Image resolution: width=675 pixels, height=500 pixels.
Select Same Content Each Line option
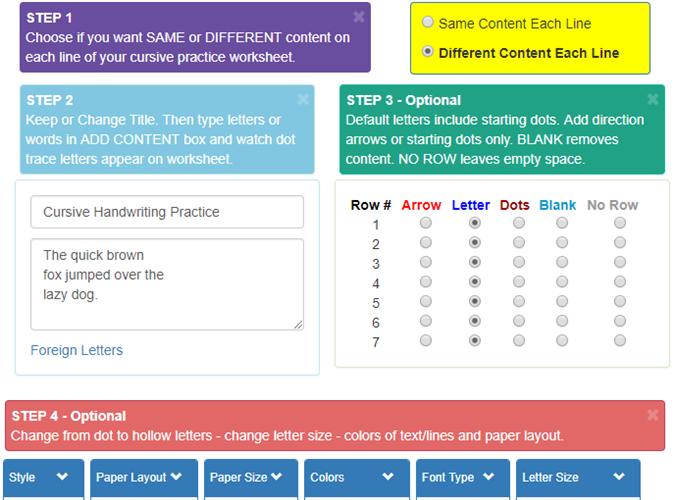pyautogui.click(x=429, y=22)
